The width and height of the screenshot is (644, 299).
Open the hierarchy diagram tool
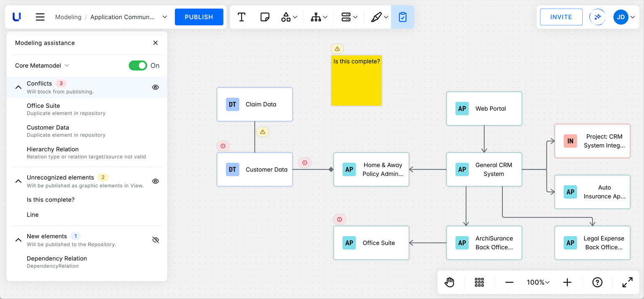[319, 17]
